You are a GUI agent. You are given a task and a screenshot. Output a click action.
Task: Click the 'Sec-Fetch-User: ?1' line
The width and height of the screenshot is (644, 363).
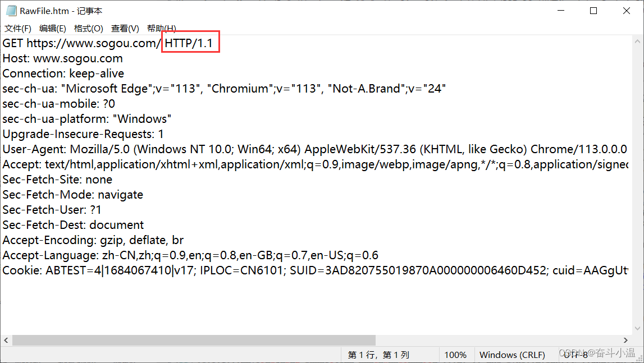click(x=52, y=210)
